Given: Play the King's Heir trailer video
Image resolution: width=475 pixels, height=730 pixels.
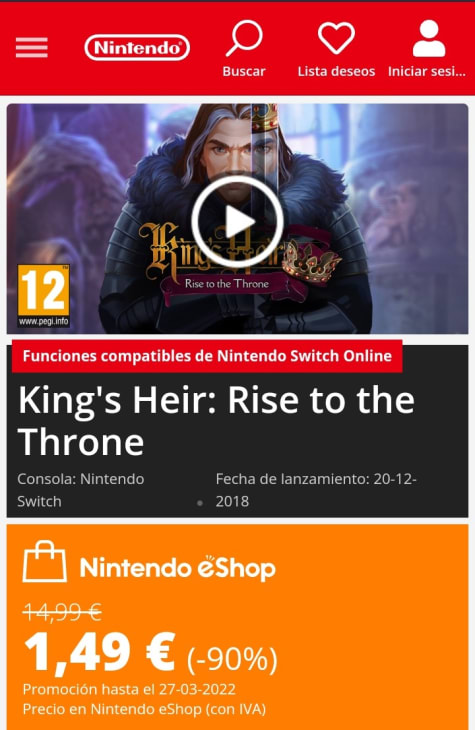Looking at the screenshot, I should click(x=237, y=222).
